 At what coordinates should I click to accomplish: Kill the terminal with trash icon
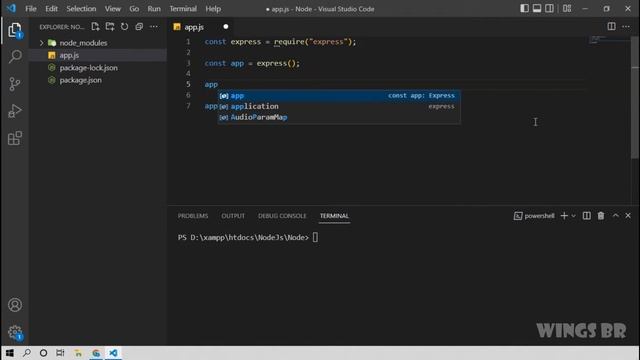(601, 216)
